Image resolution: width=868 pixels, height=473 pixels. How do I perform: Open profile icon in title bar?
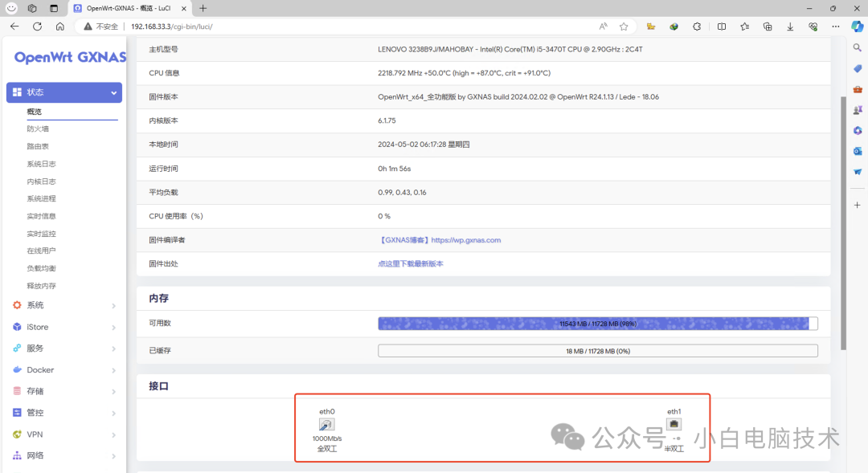[11, 8]
